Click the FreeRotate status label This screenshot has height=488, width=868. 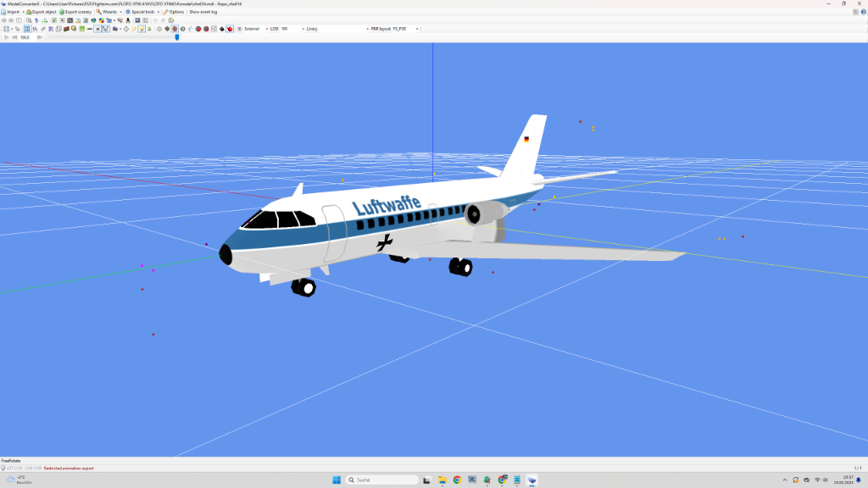(10, 460)
